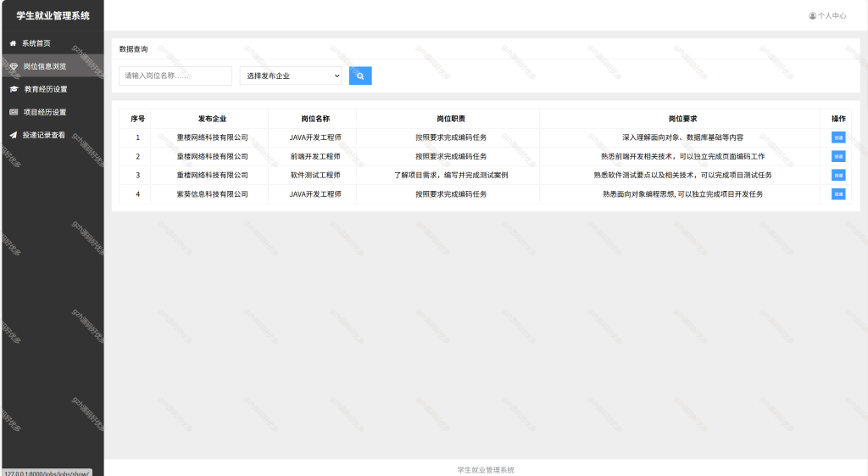Click the 岗位名称 column header
Image resolution: width=868 pixels, height=476 pixels.
coord(315,119)
